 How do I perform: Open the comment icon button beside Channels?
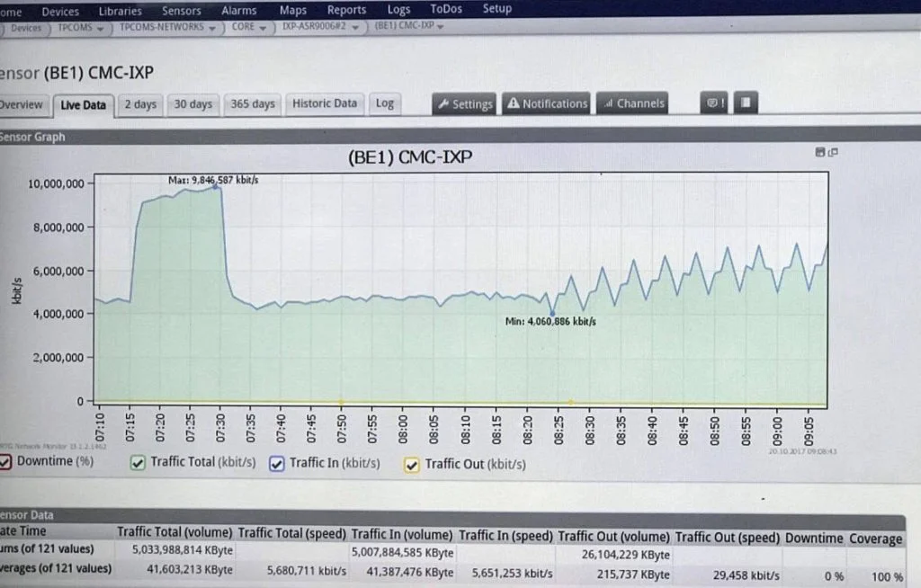click(712, 103)
